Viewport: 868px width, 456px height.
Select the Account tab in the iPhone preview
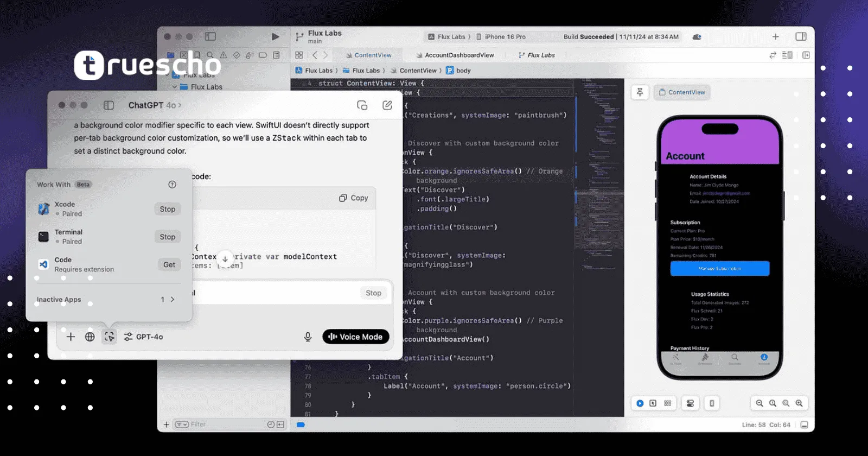pos(764,359)
